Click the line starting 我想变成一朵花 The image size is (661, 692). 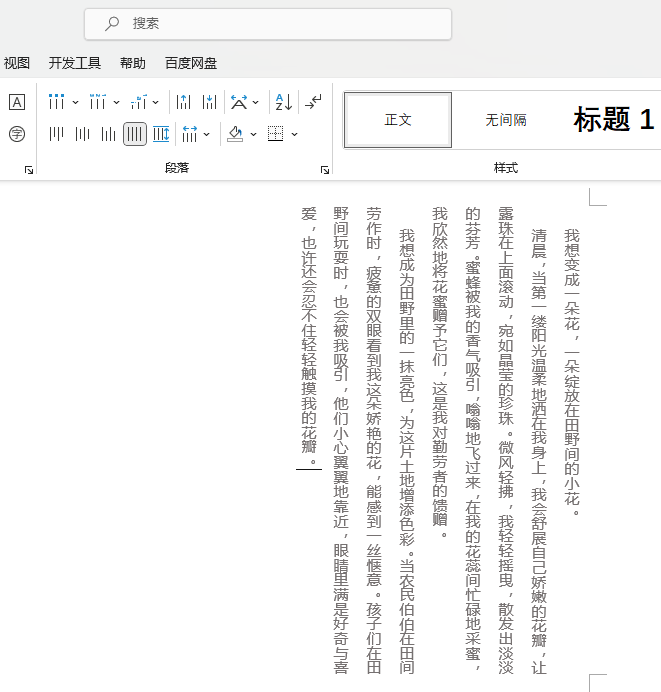point(572,372)
